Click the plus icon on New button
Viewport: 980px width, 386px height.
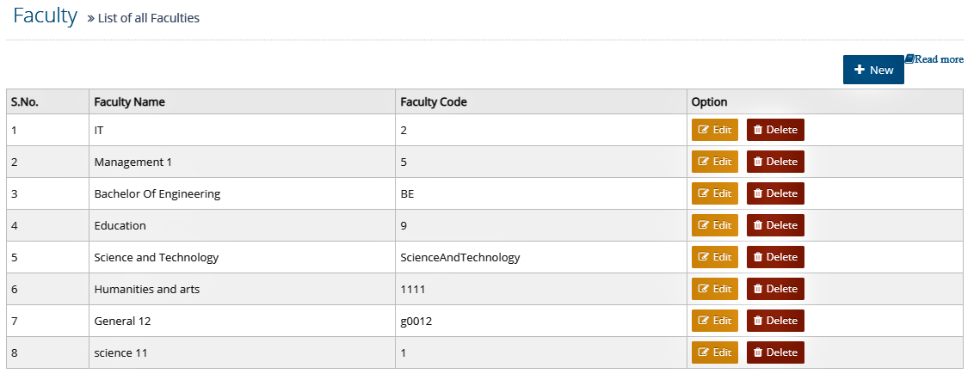pos(860,70)
